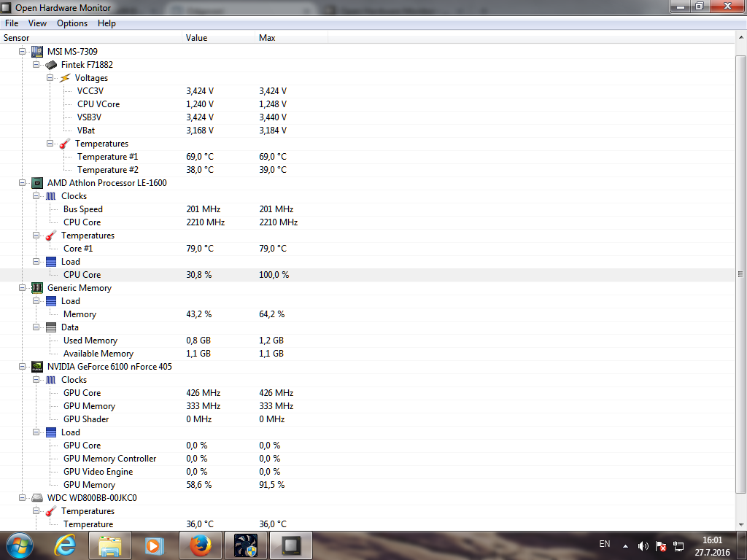Click the Value column header
This screenshot has height=560, width=747.
click(219, 38)
